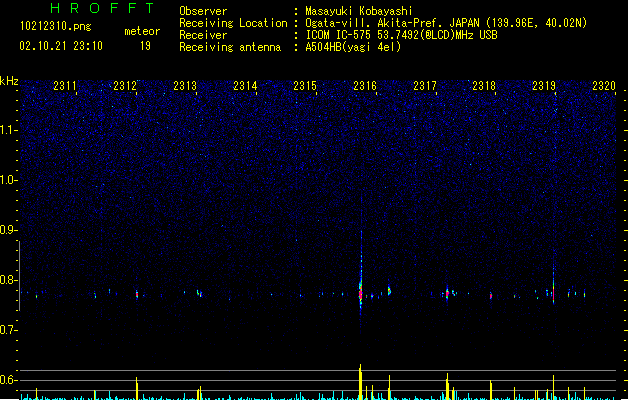The width and height of the screenshot is (629, 400).
Task: Click antenna A504HB(yagi 4el) text
Action: [x=353, y=47]
